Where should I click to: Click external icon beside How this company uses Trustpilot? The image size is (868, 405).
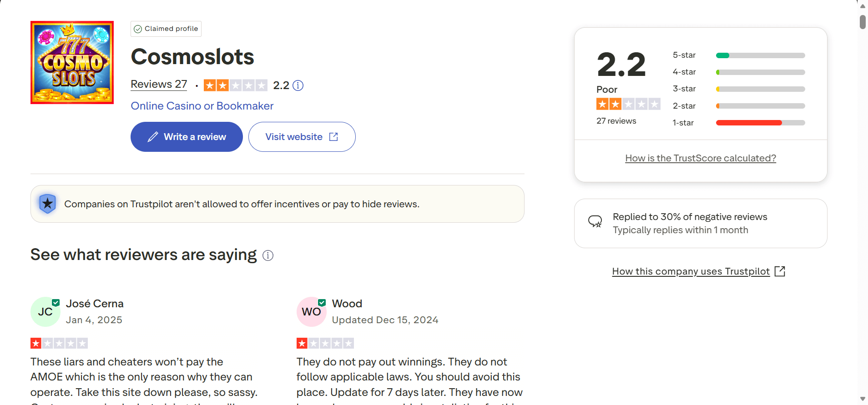pos(780,271)
